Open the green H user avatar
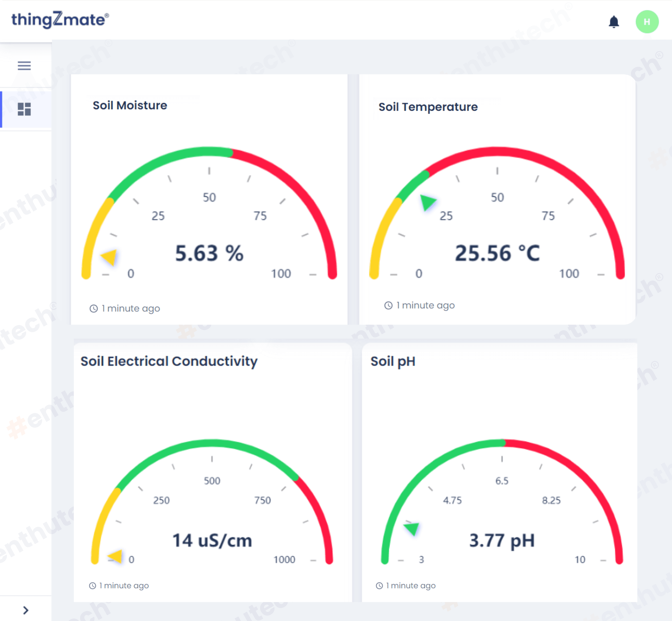 pyautogui.click(x=647, y=22)
